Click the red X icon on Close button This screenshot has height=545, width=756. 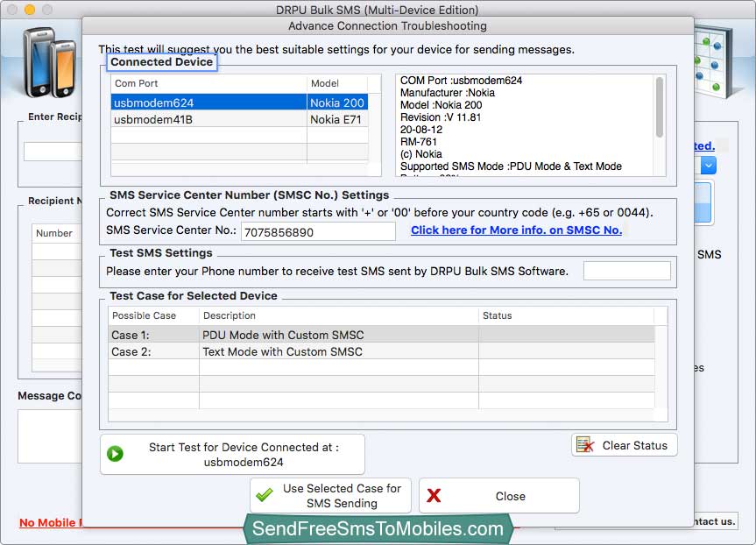coord(434,495)
